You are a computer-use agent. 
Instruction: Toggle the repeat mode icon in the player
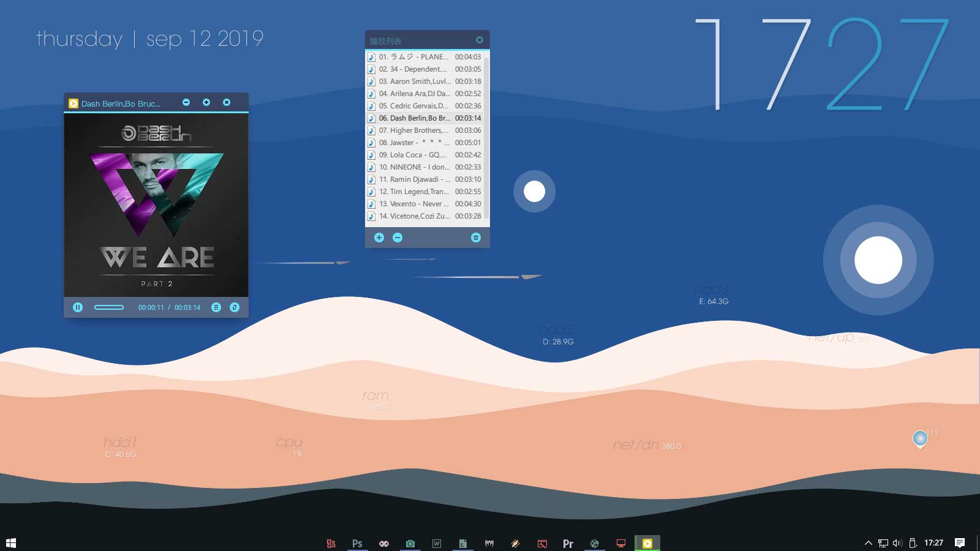coord(235,307)
